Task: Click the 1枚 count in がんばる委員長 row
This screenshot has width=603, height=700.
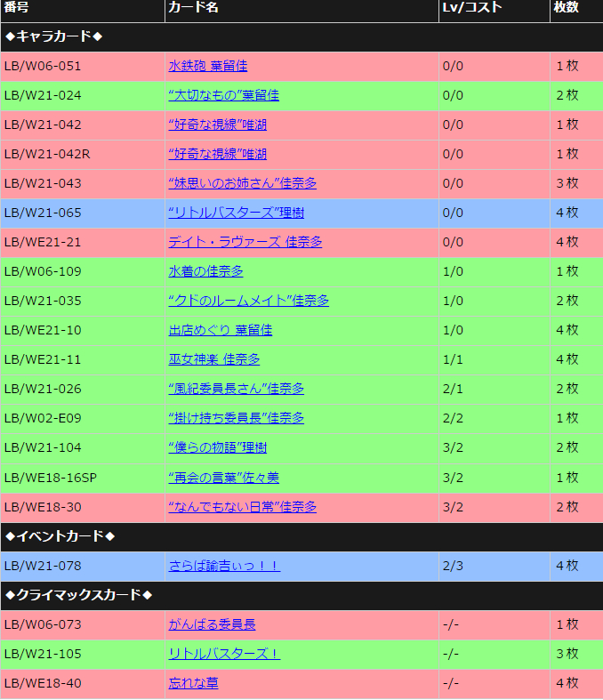Action: (567, 625)
